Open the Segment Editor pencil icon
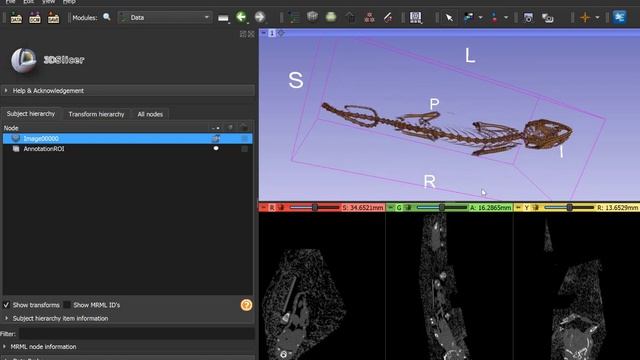Image resolution: width=640 pixels, height=360 pixels. click(x=388, y=17)
